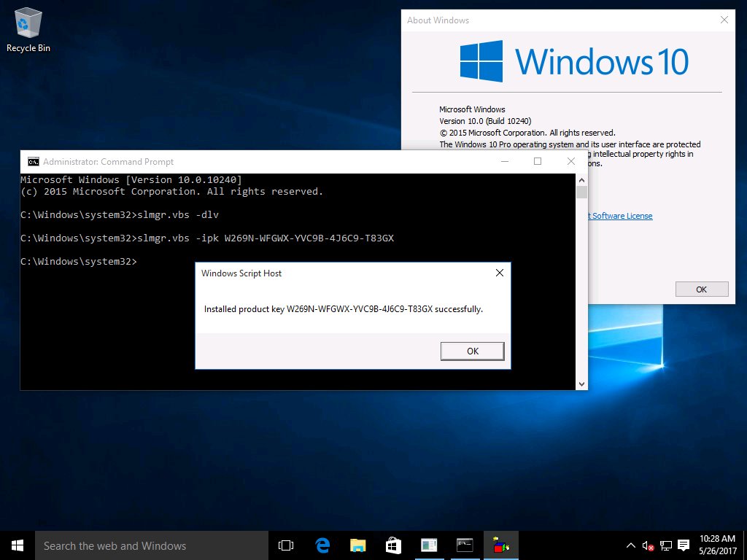Open the Store app from the taskbar
The height and width of the screenshot is (560, 747).
(x=393, y=545)
